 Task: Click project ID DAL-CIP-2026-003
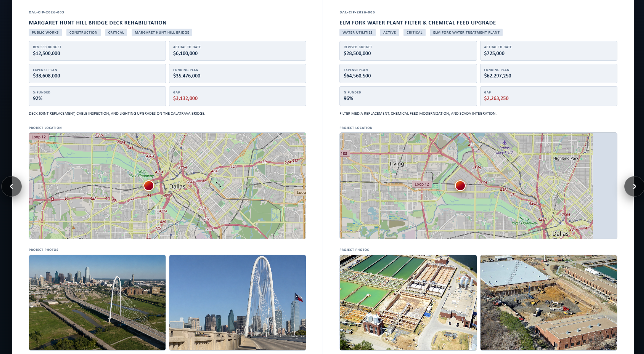(x=46, y=12)
